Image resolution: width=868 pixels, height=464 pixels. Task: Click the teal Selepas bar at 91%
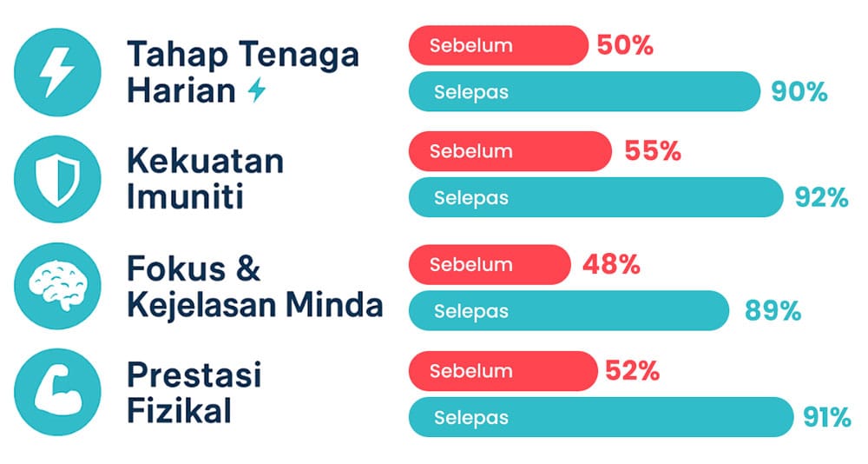(x=601, y=417)
